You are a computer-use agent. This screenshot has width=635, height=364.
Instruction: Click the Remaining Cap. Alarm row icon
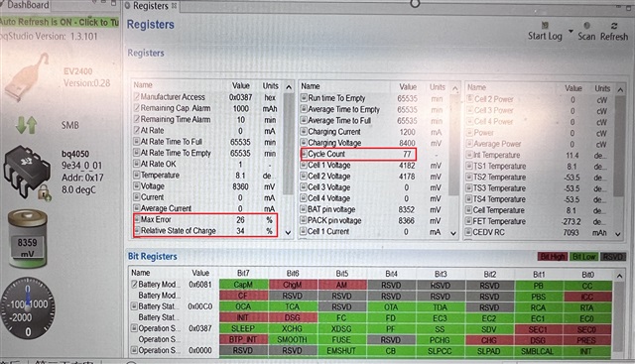point(137,108)
